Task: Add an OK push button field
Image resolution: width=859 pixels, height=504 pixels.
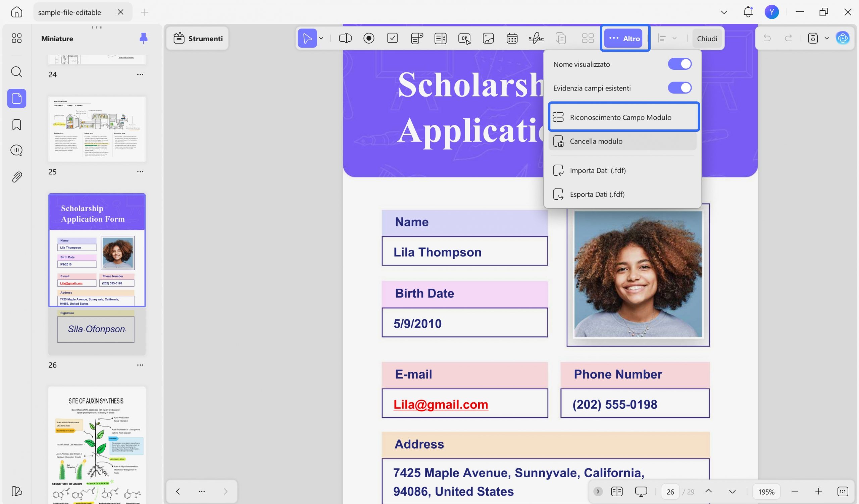Action: pos(464,38)
